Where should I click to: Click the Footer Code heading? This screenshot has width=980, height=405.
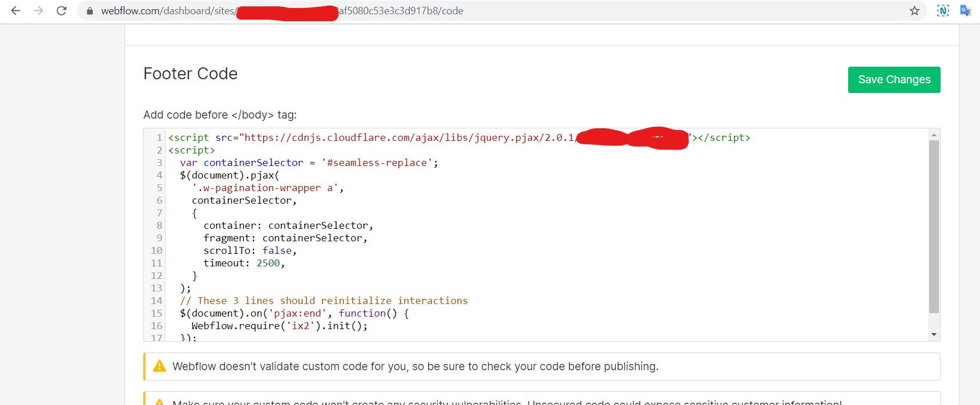pos(190,74)
